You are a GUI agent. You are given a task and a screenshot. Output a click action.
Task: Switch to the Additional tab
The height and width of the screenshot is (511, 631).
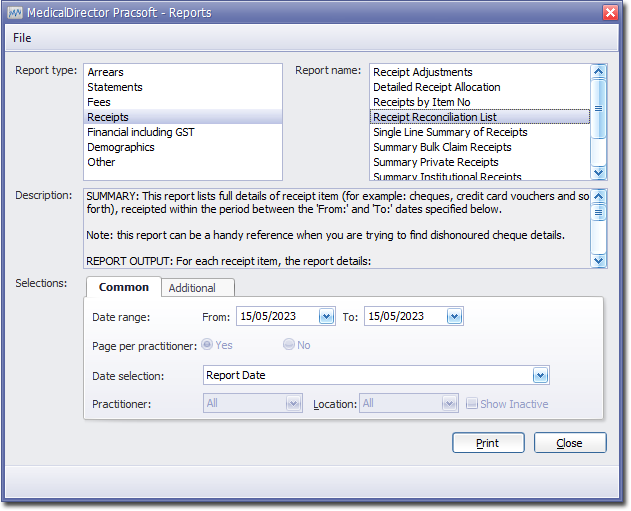192,288
